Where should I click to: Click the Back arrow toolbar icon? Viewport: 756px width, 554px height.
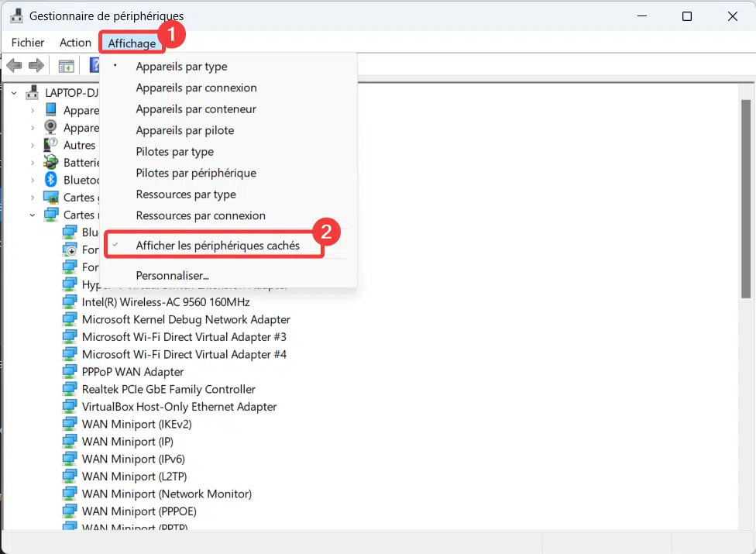pos(14,65)
